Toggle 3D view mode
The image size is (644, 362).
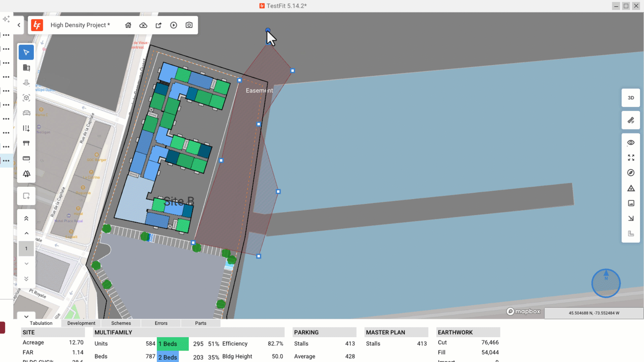631,98
